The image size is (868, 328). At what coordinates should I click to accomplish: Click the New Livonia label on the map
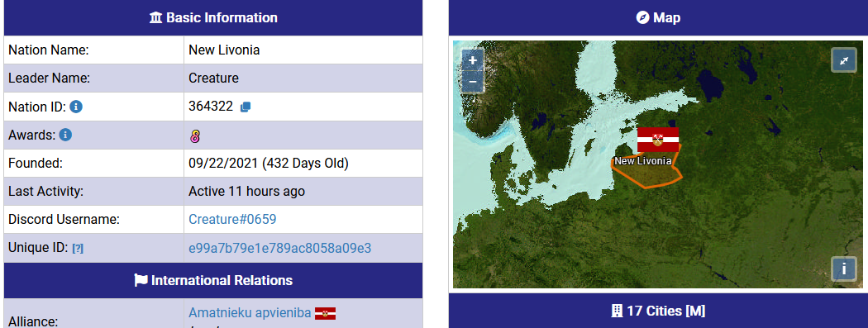click(x=642, y=161)
